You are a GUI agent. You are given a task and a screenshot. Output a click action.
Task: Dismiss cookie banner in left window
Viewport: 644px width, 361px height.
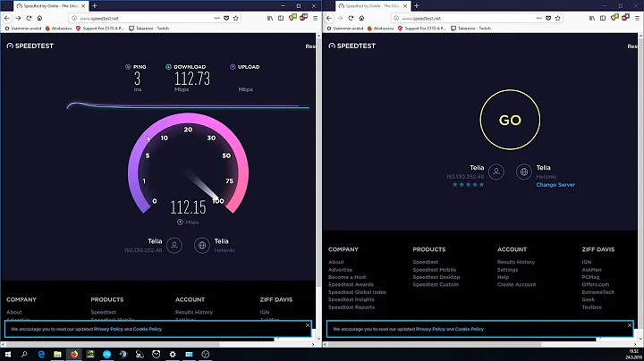click(x=308, y=325)
